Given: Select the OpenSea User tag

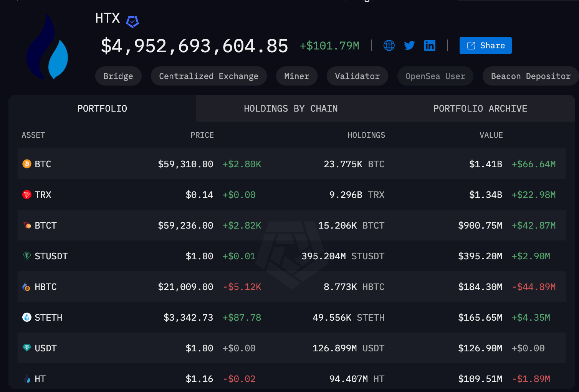Looking at the screenshot, I should 435,76.
